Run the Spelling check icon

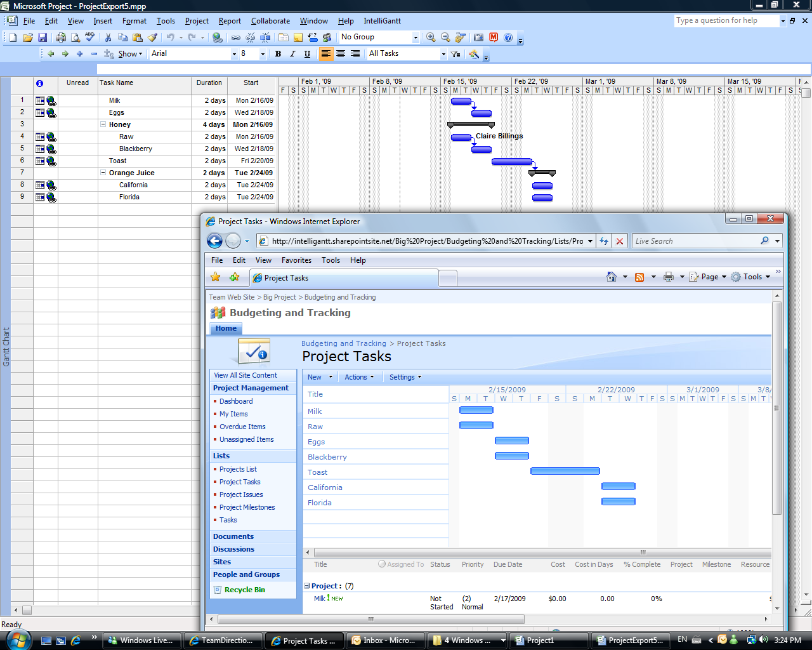pos(90,37)
